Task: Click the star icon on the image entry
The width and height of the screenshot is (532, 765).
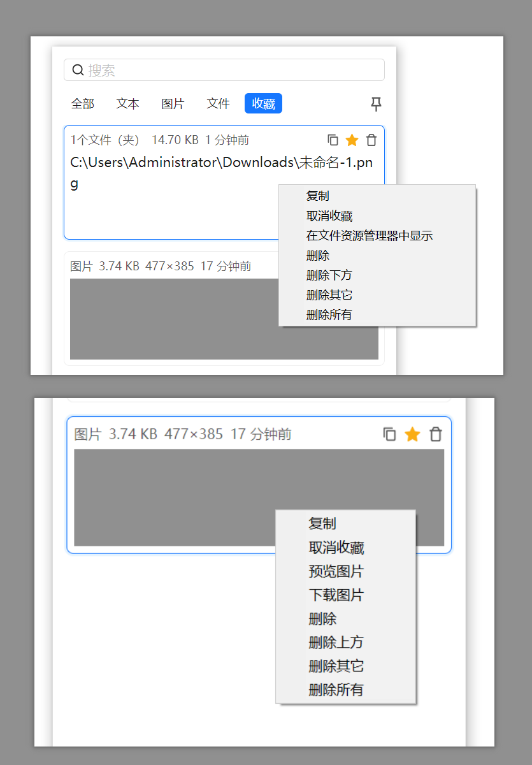Action: click(x=412, y=434)
